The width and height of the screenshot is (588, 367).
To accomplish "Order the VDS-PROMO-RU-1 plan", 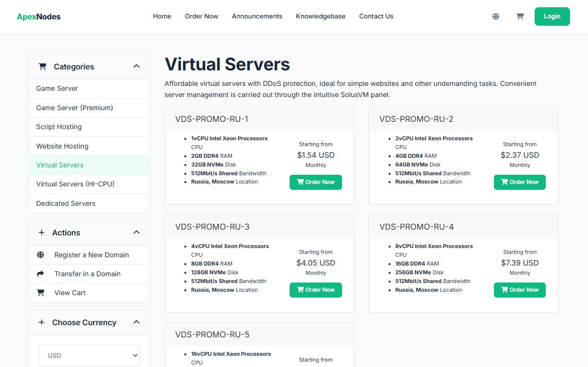I will click(316, 182).
